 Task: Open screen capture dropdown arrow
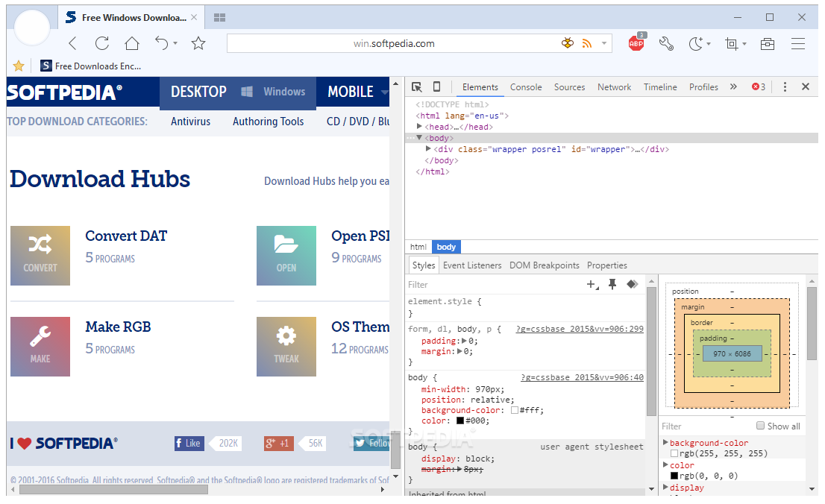744,44
